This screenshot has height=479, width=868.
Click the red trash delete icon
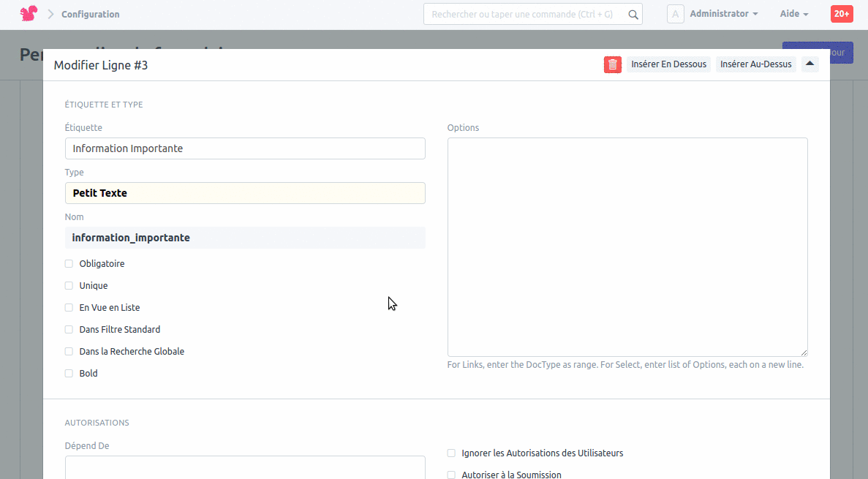tap(612, 64)
